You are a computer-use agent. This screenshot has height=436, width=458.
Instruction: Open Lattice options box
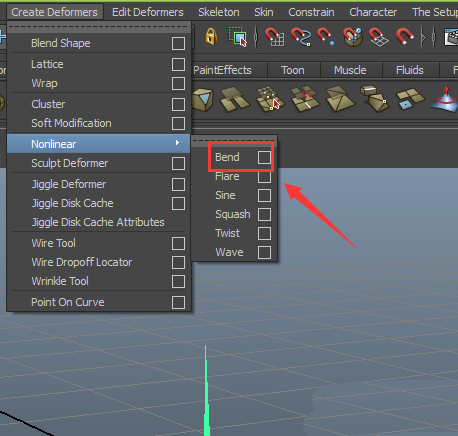tap(178, 64)
